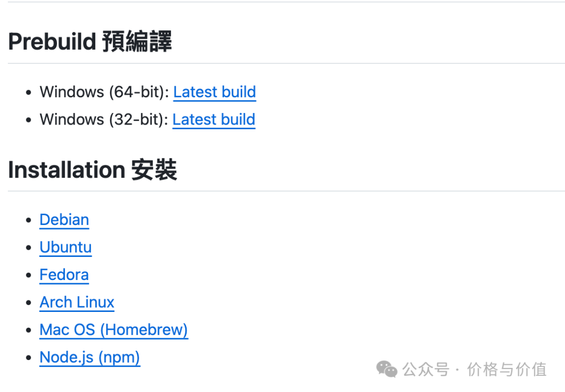The image size is (565, 392).
Task: Click the 公众号 watermark text
Action: click(426, 370)
